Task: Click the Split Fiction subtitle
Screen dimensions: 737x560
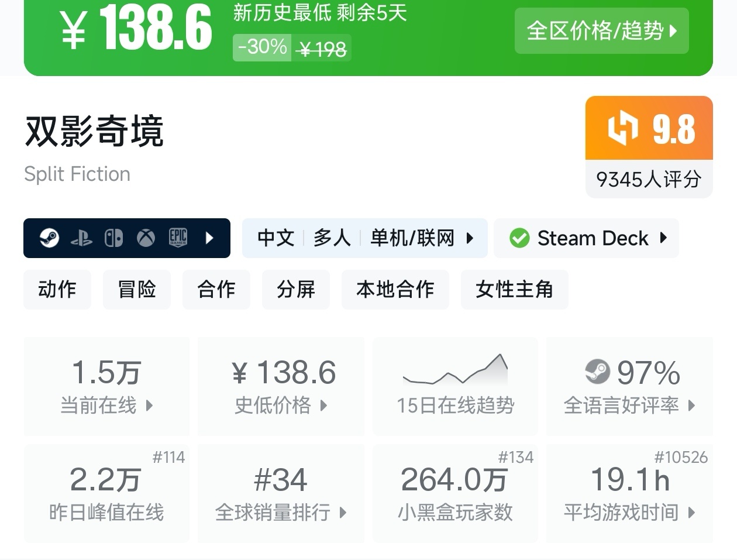Action: (77, 174)
